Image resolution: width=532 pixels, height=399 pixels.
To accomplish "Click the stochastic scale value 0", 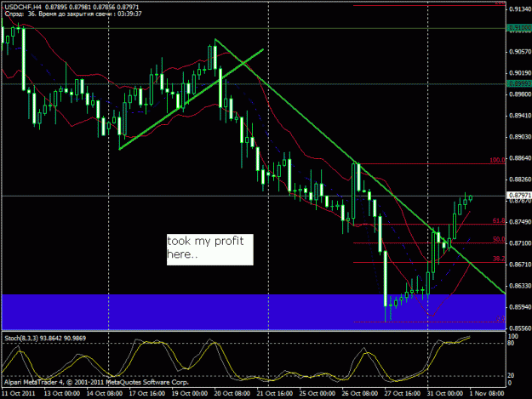I will (x=509, y=383).
